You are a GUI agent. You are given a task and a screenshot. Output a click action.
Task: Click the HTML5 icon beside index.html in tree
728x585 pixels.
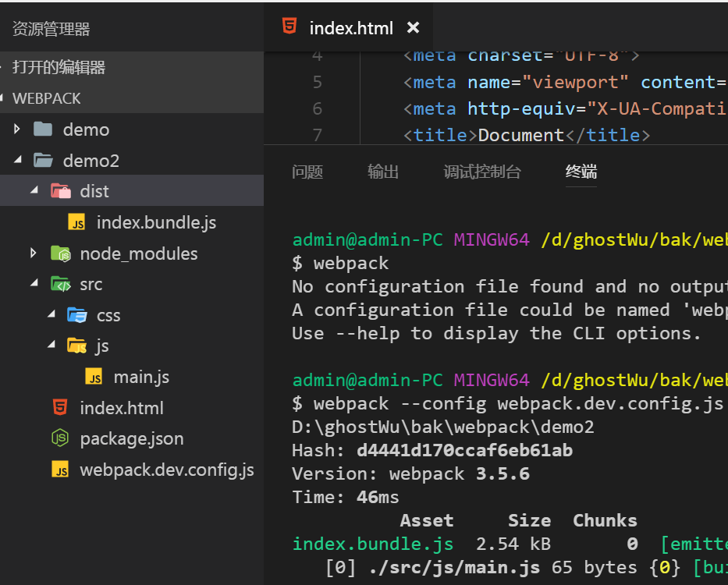60,408
